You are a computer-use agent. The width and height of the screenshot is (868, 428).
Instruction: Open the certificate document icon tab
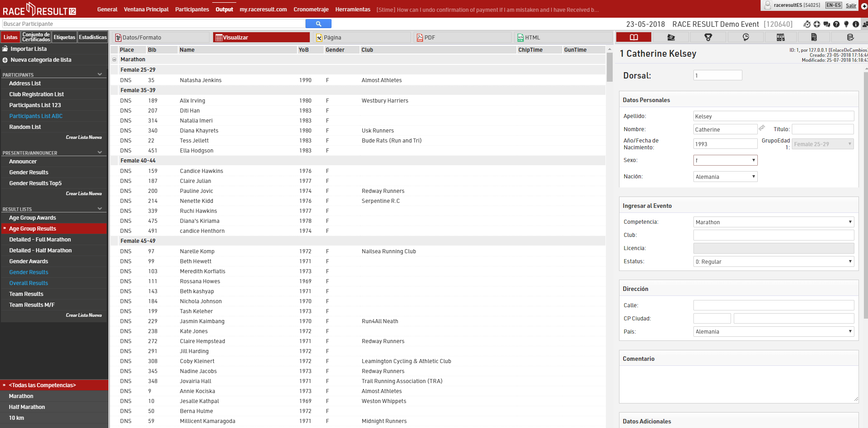click(814, 37)
